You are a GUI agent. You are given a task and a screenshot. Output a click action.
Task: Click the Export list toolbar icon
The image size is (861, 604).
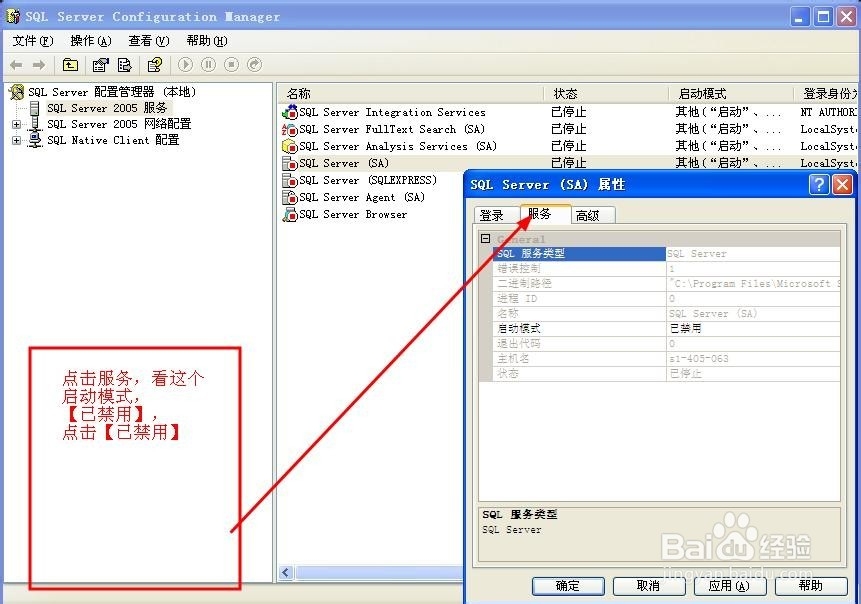click(125, 65)
